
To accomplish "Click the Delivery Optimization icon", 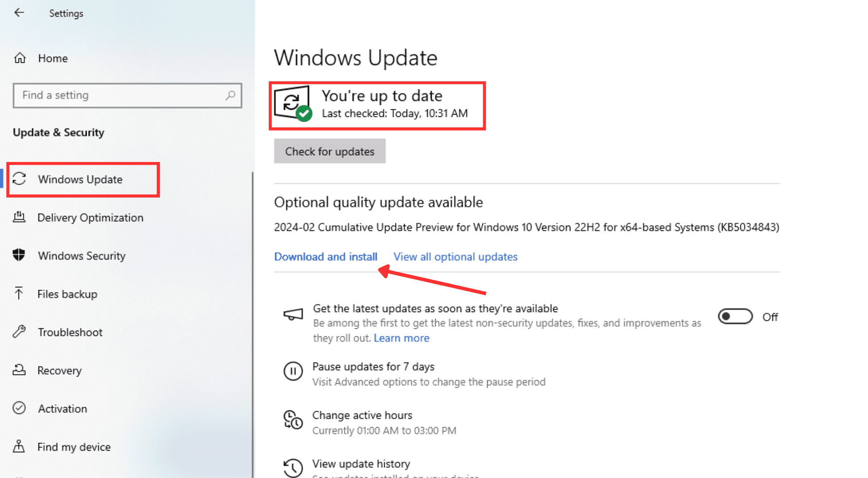I will 19,217.
